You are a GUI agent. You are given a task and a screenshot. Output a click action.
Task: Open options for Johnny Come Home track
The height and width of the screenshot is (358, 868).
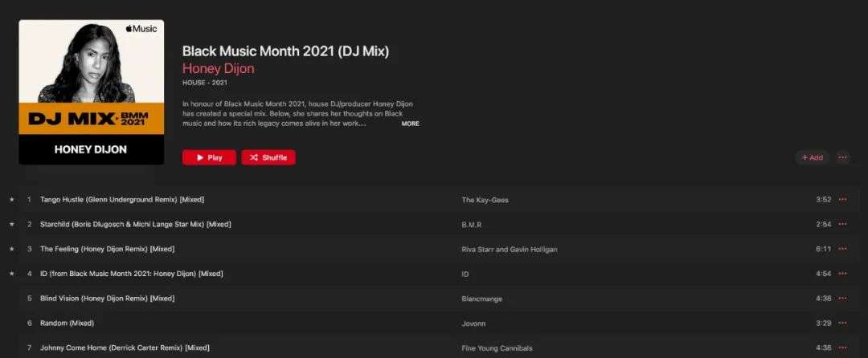pyautogui.click(x=842, y=348)
